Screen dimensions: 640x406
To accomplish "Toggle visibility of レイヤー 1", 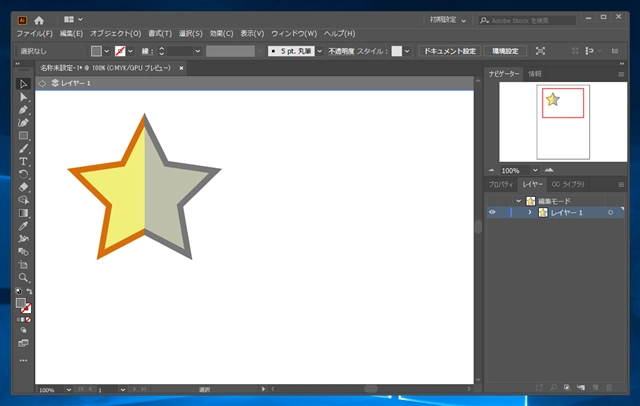I will pyautogui.click(x=492, y=212).
